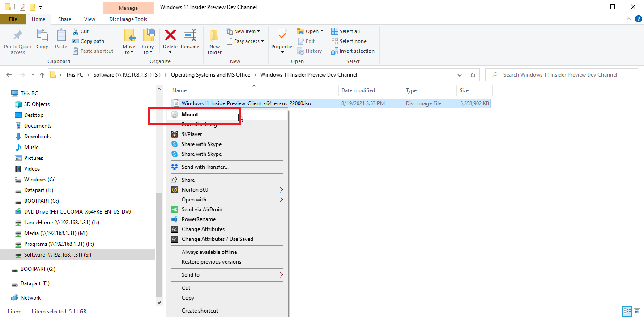644x317 pixels.
Task: Choose Send with Transfer in the menu
Action: click(226, 167)
